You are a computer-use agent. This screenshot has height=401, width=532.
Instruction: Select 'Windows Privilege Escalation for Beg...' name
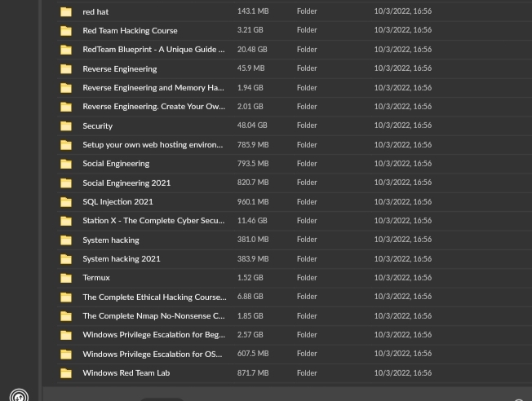point(153,335)
